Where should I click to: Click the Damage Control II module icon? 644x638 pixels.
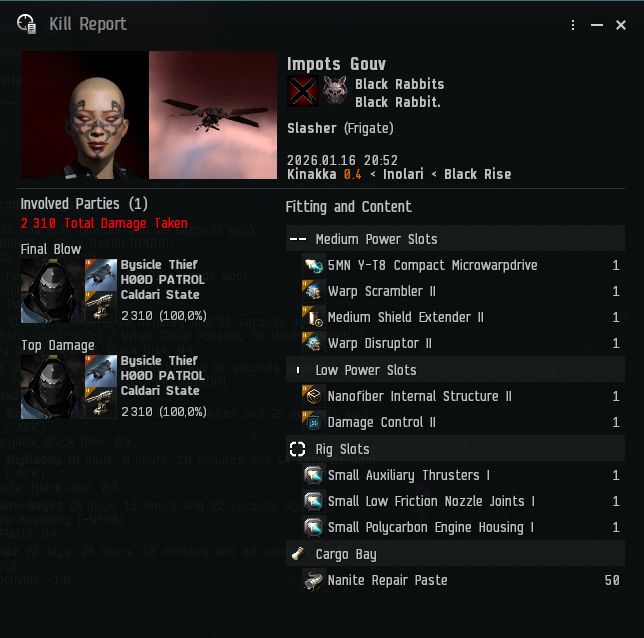(x=314, y=422)
